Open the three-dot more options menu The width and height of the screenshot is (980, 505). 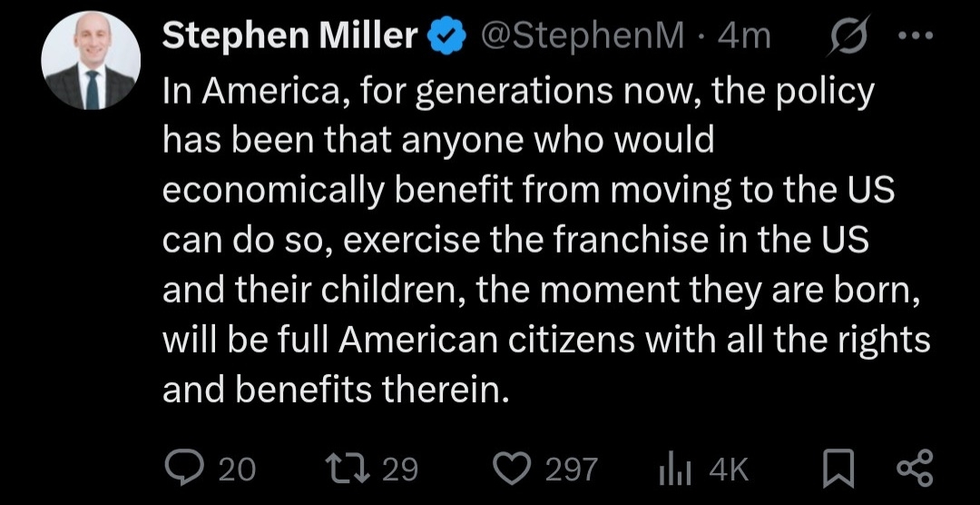point(924,37)
